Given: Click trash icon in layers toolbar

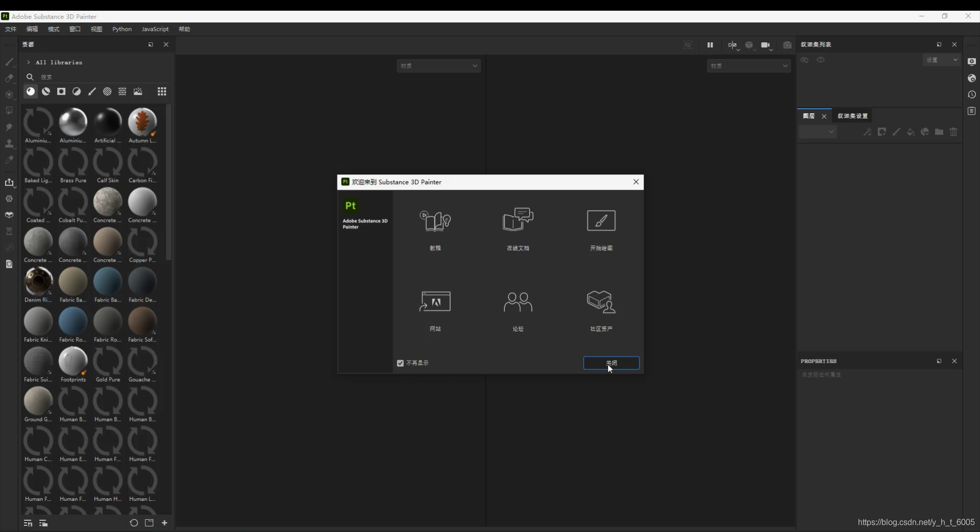Looking at the screenshot, I should click(953, 132).
